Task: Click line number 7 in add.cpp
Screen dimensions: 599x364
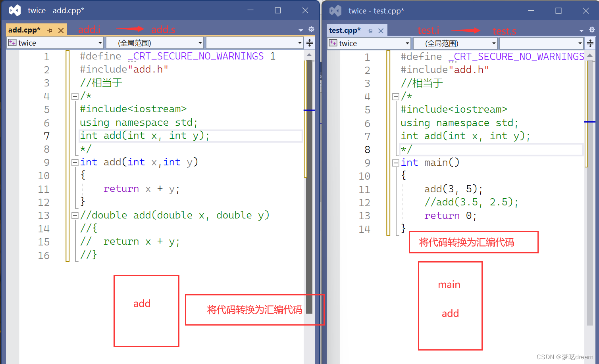Action: point(47,136)
